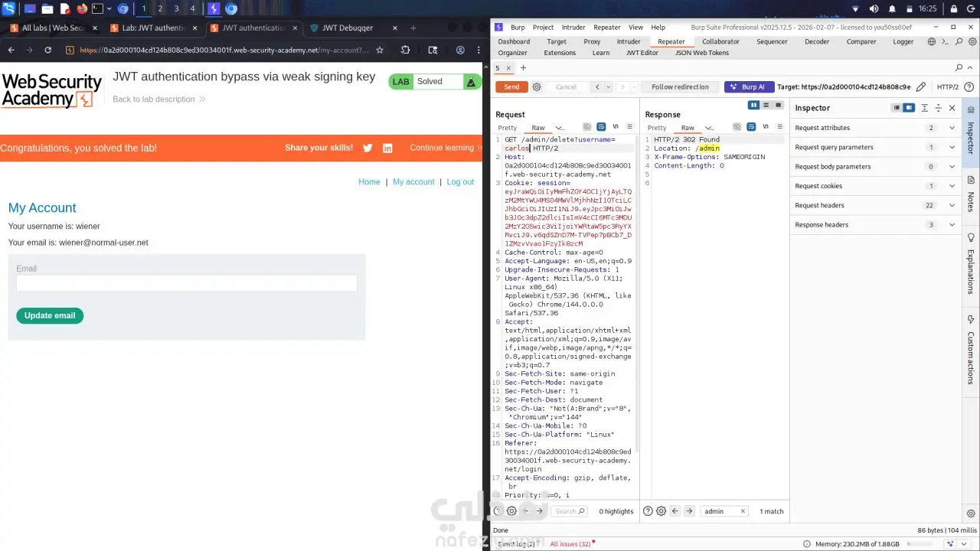Viewport: 980px width, 551px height.
Task: Switch Inspector to single-column list view
Action: tap(896, 108)
